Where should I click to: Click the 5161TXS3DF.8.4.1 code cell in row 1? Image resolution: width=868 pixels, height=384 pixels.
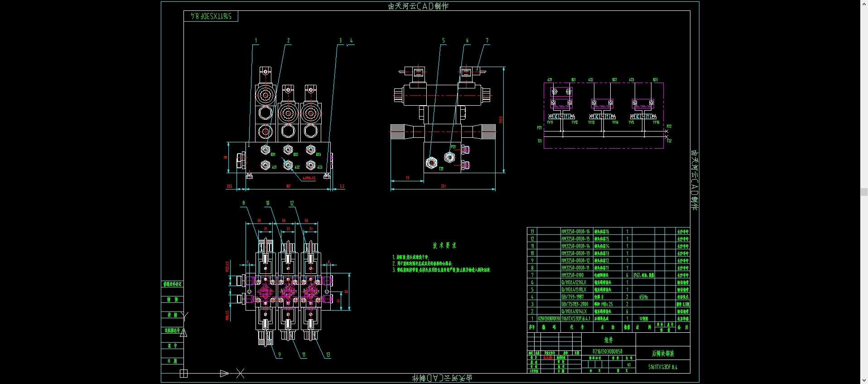click(x=576, y=318)
